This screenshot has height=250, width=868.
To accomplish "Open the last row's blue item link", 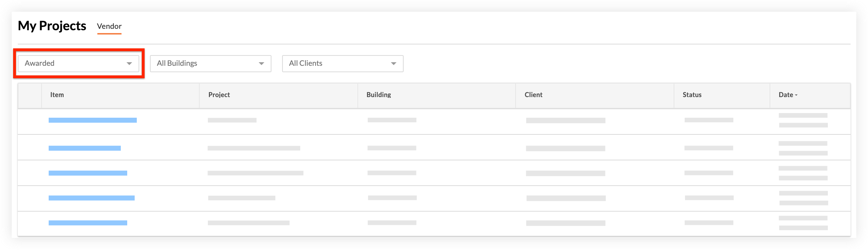I will (88, 223).
